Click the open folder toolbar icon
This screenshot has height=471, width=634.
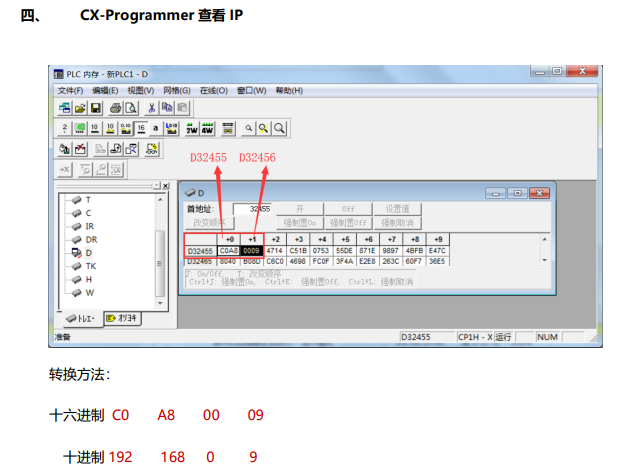[x=80, y=108]
